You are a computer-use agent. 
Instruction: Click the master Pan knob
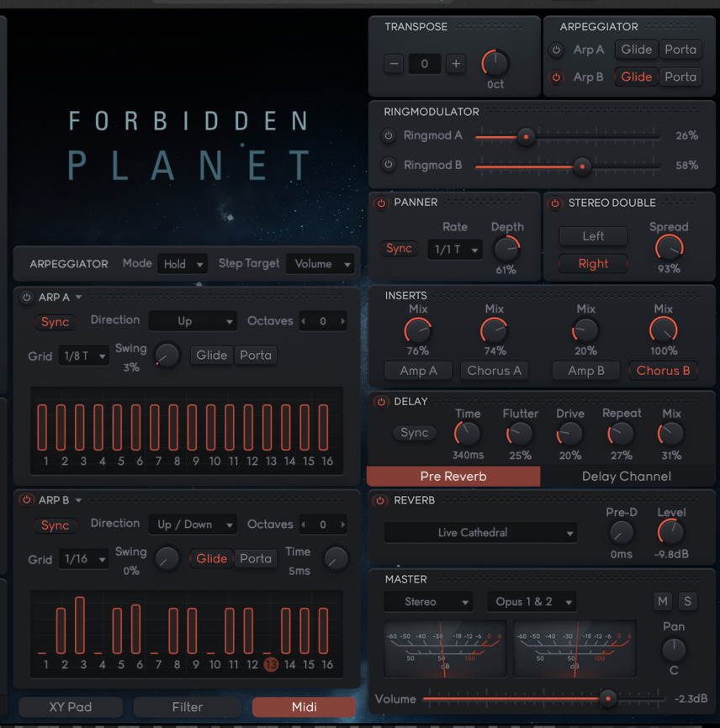674,649
